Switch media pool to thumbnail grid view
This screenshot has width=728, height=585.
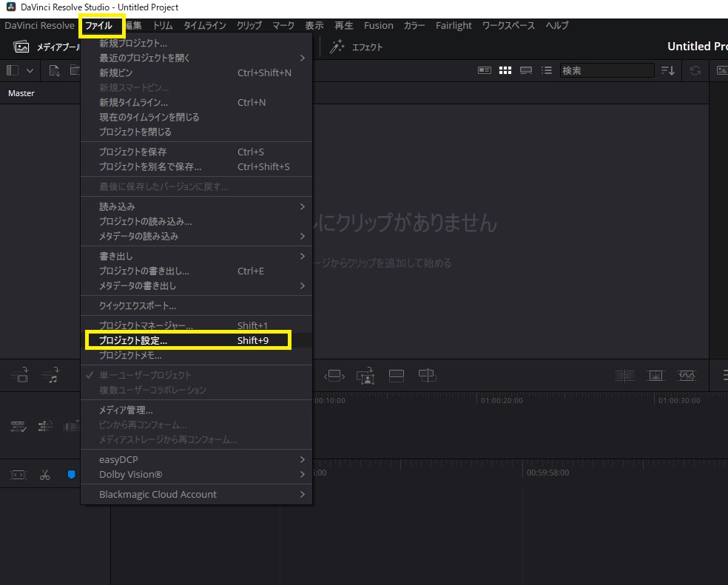(x=505, y=70)
